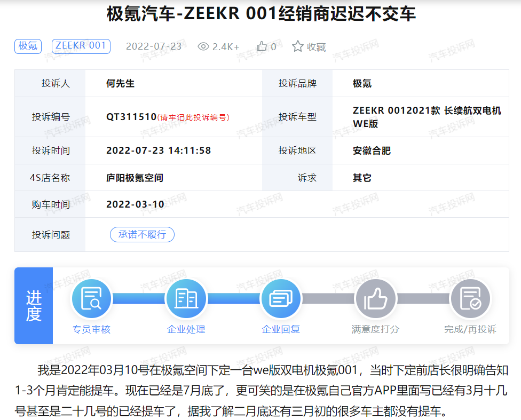Screen dimensions: 521x420
Task: Click the 完成/再投诉 step icon
Action: [470, 299]
